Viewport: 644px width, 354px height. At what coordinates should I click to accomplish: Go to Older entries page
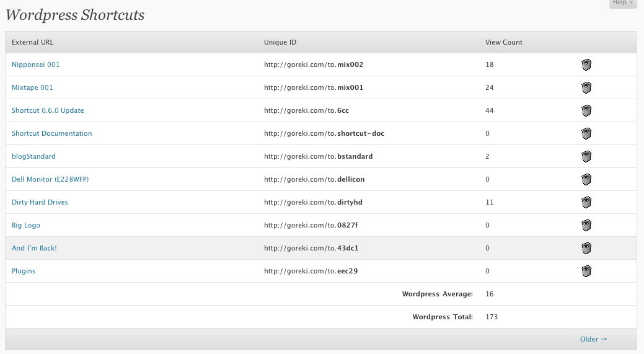point(593,339)
